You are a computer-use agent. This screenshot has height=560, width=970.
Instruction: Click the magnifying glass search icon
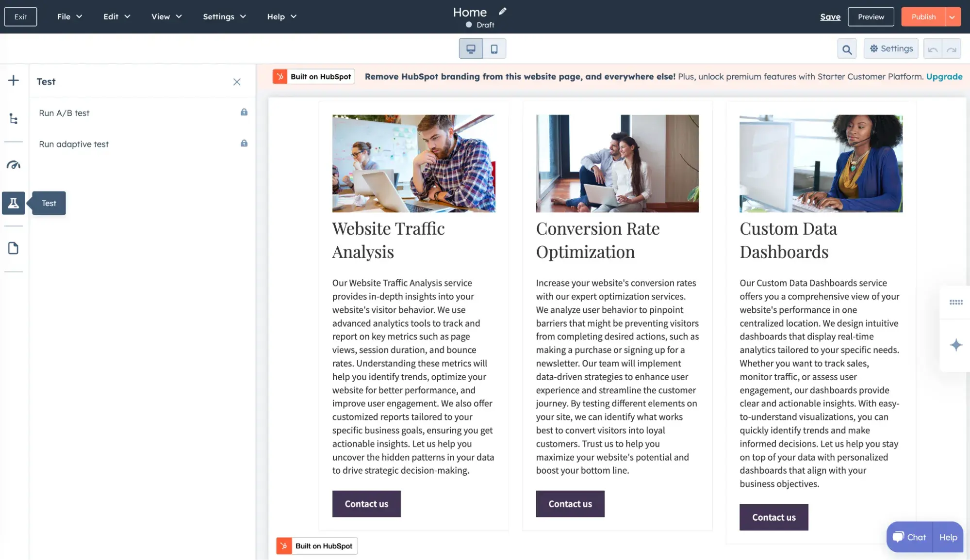(x=847, y=49)
